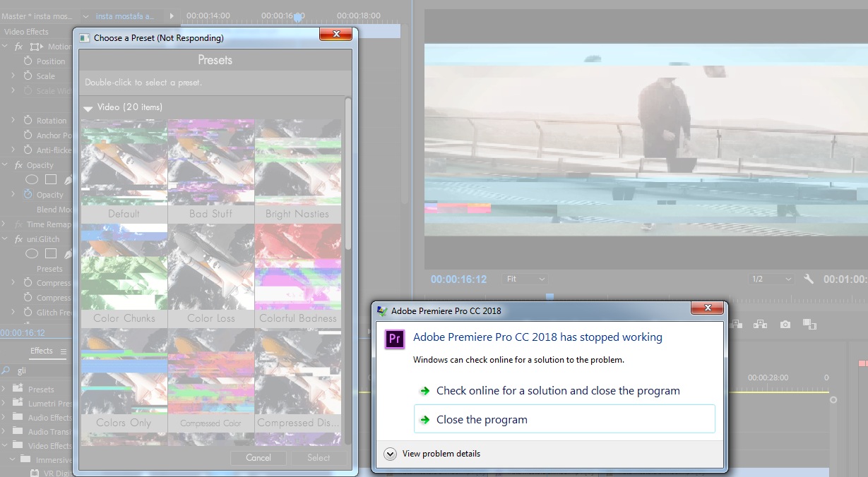Toggle the Position stopwatch animation icon
The height and width of the screenshot is (477, 868).
[28, 61]
